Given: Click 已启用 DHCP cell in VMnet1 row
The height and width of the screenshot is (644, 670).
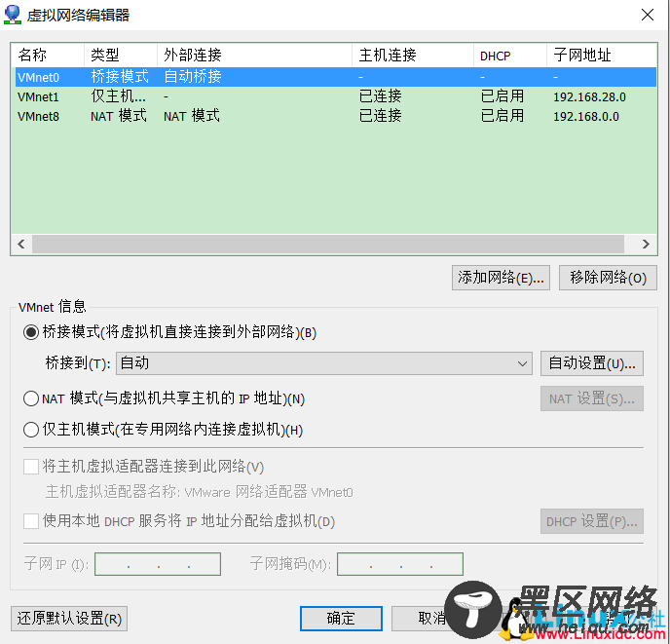Looking at the screenshot, I should (502, 96).
